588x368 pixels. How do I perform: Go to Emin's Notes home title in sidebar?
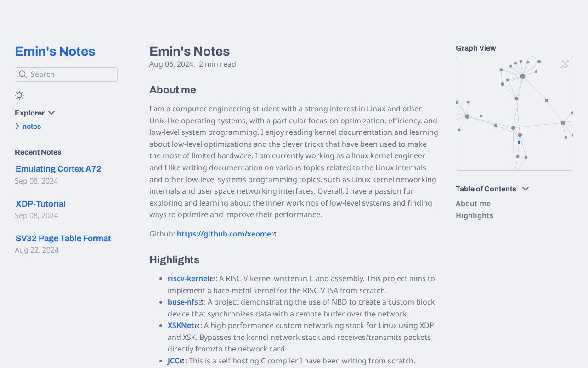click(55, 52)
